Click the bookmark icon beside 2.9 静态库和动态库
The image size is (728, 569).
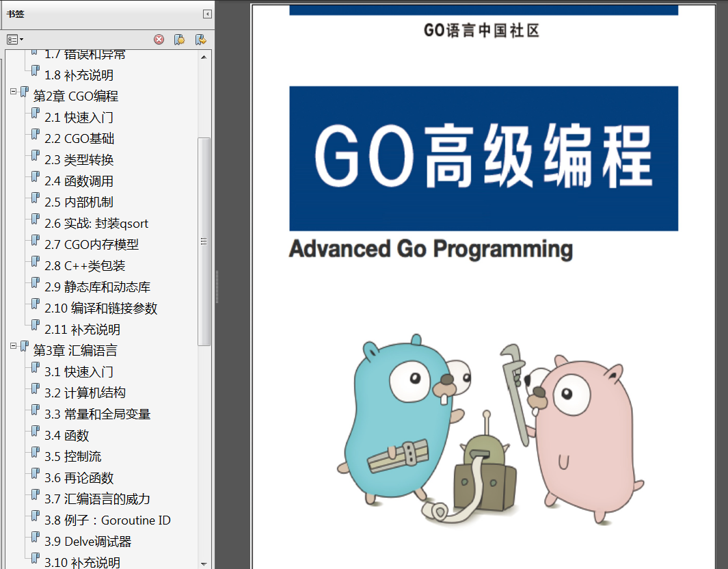(x=36, y=282)
